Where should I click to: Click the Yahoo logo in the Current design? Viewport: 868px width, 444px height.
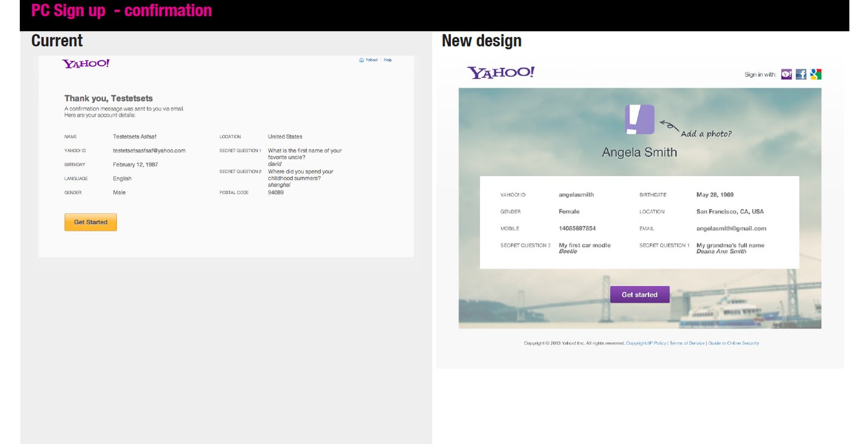[86, 63]
